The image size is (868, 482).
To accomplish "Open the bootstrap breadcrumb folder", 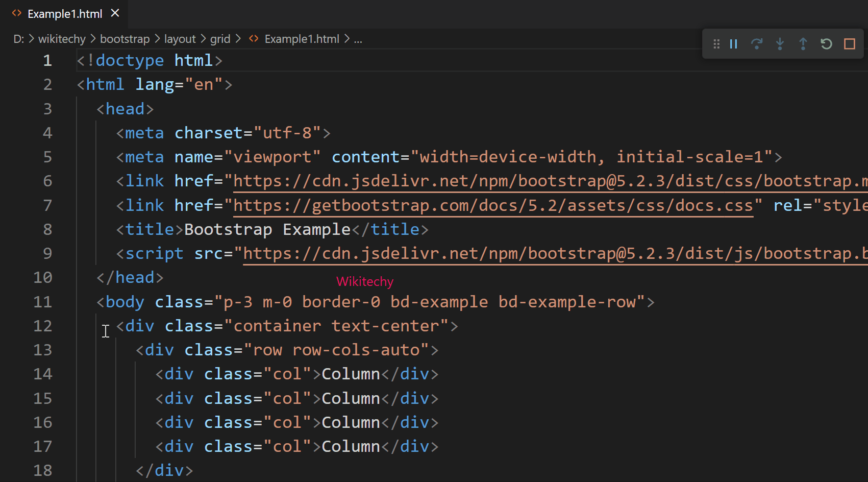I will click(x=125, y=39).
